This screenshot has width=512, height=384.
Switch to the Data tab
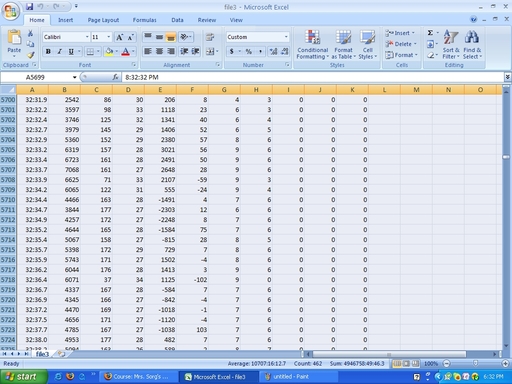click(x=177, y=20)
